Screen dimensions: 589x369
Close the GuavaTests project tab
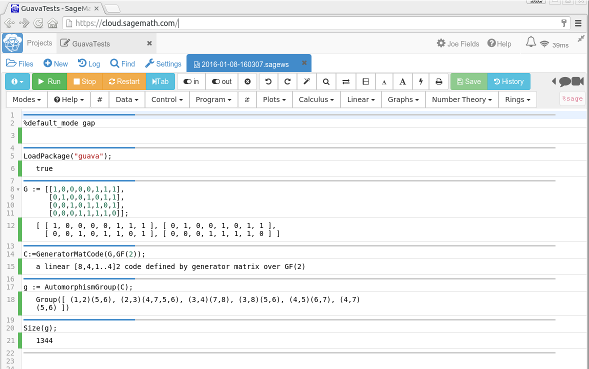(x=149, y=43)
